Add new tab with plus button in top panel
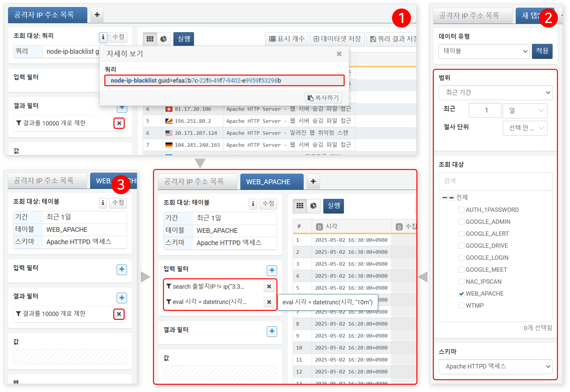Viewport: 570px width, 392px height. point(97,15)
